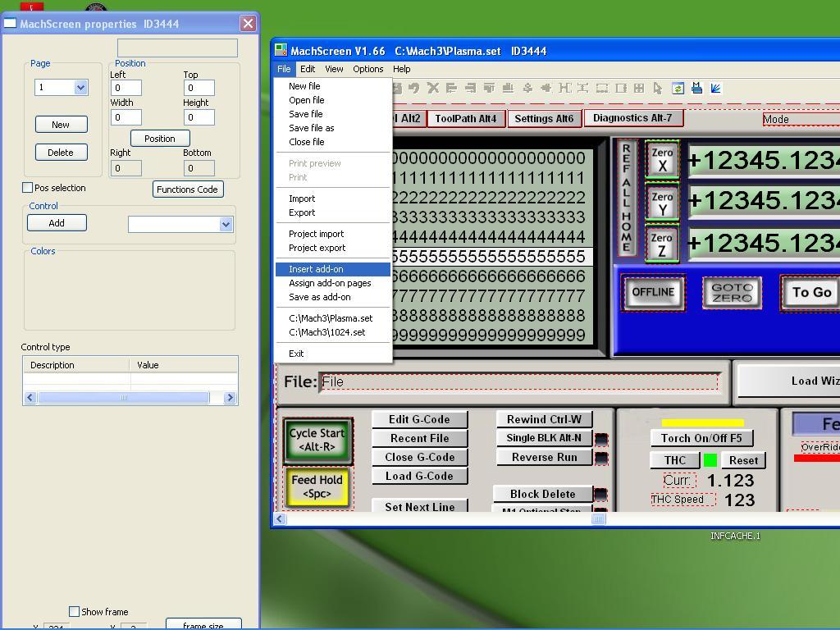Screen dimensions: 840x630
Task: Click the properties window title icon
Action: click(x=10, y=24)
